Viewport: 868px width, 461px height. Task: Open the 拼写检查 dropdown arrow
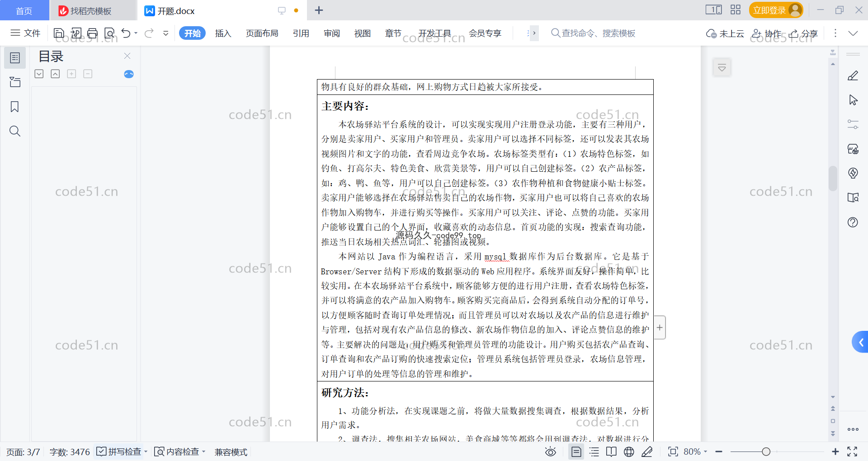[x=146, y=452]
